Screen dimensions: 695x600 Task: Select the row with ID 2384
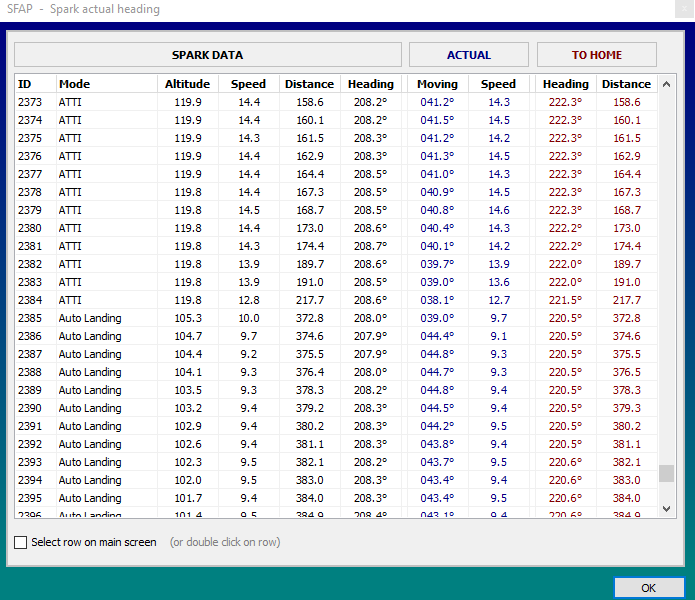coord(30,300)
